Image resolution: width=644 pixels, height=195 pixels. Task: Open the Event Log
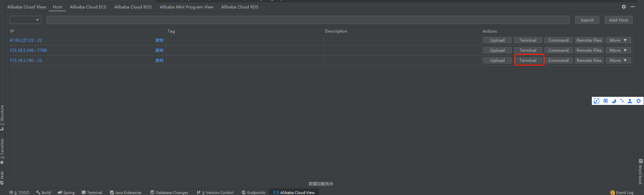pos(622,193)
